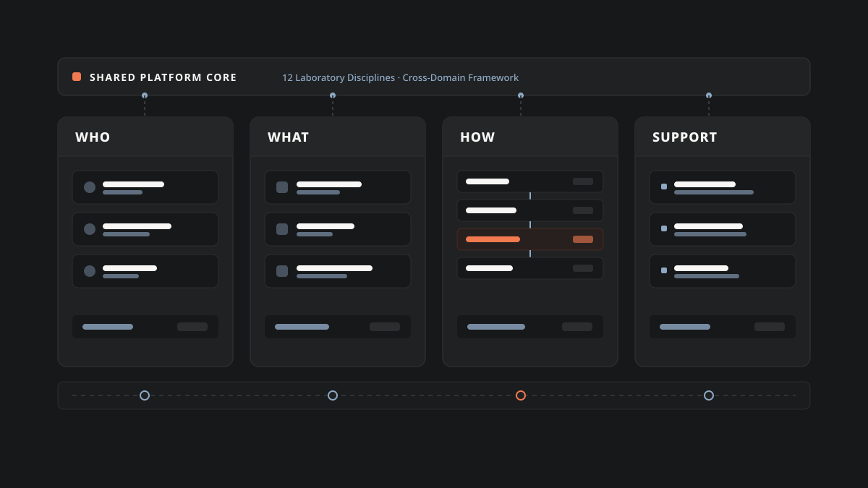Click the Shared Platform Core title
This screenshot has height=488, width=868.
[163, 77]
